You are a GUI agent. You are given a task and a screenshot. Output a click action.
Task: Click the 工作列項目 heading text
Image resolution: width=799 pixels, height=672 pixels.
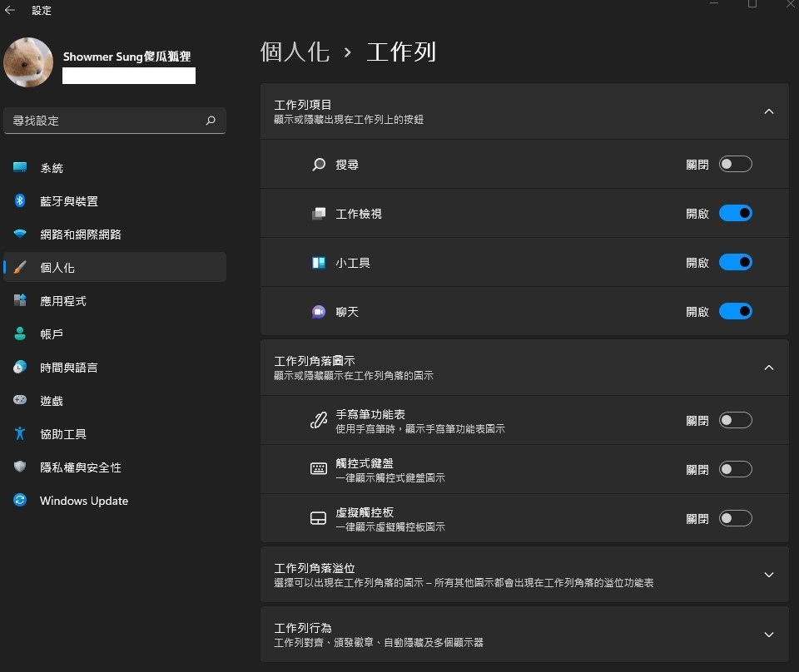point(303,105)
